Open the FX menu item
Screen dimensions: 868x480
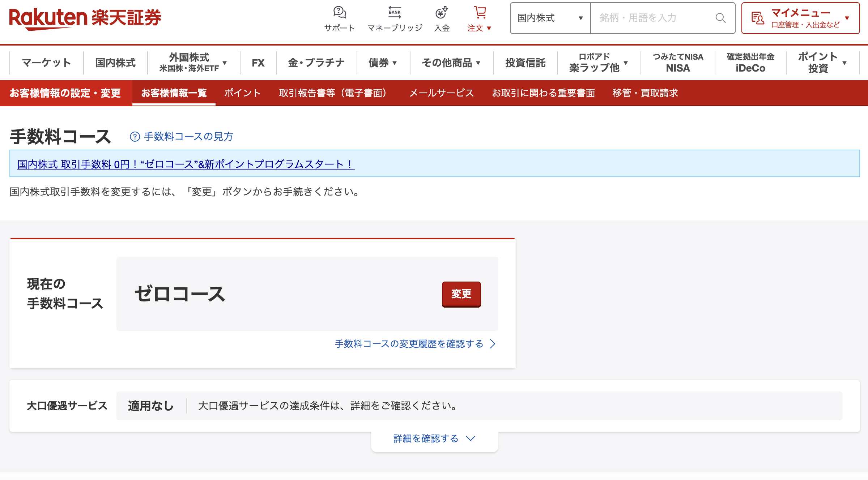click(x=258, y=63)
